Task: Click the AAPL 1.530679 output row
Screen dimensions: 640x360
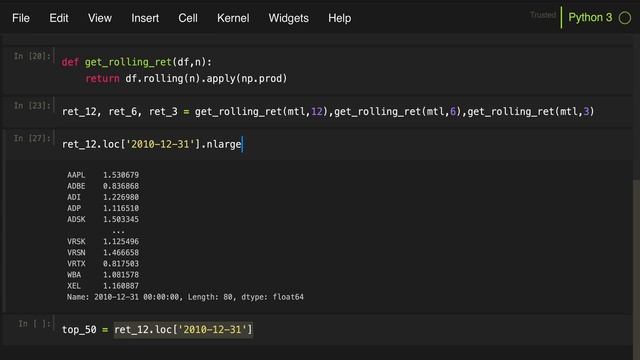Action: [x=103, y=175]
